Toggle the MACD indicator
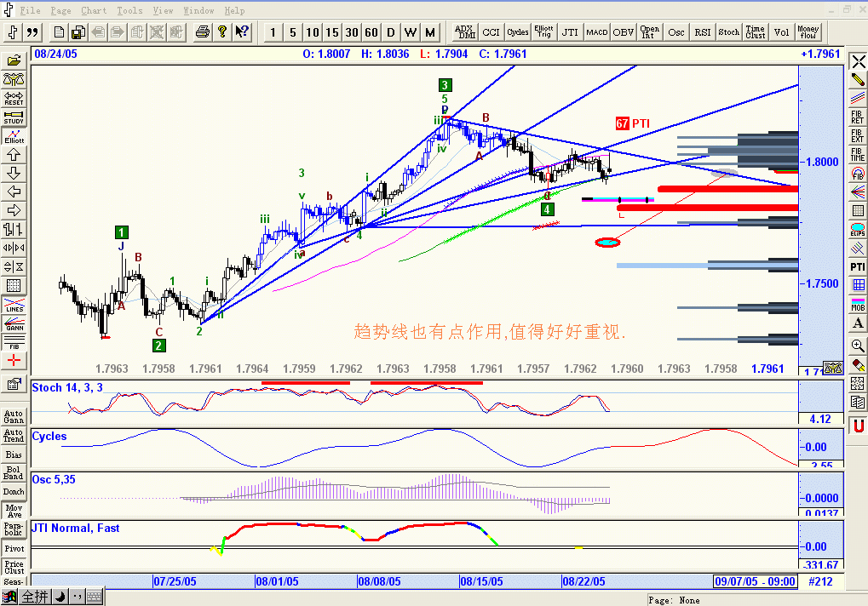Image resolution: width=868 pixels, height=606 pixels. (597, 32)
